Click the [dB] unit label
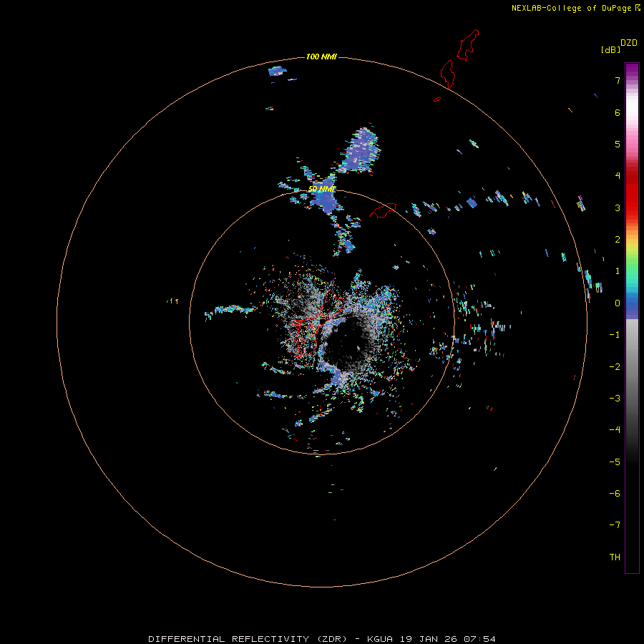Image resolution: width=644 pixels, height=644 pixels. click(611, 50)
